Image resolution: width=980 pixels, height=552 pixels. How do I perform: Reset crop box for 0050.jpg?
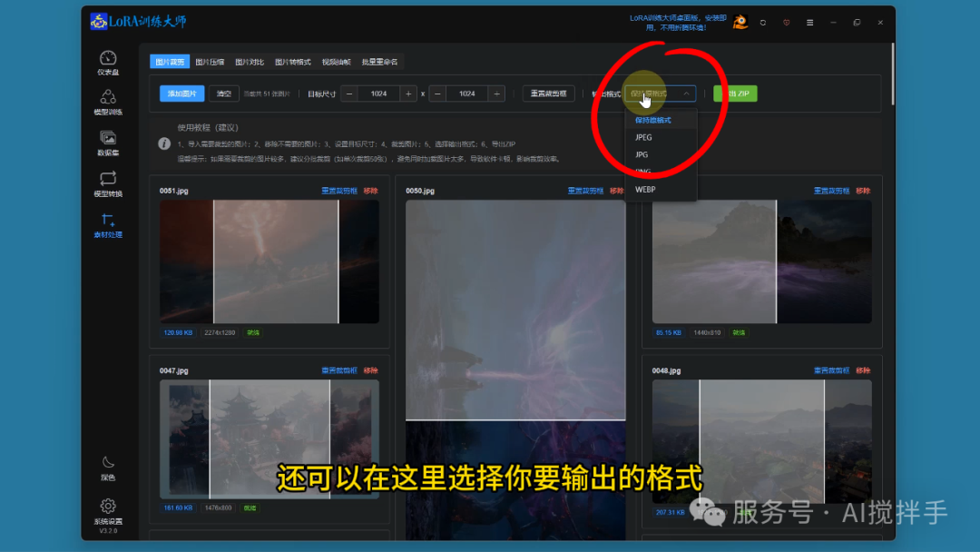pos(585,191)
